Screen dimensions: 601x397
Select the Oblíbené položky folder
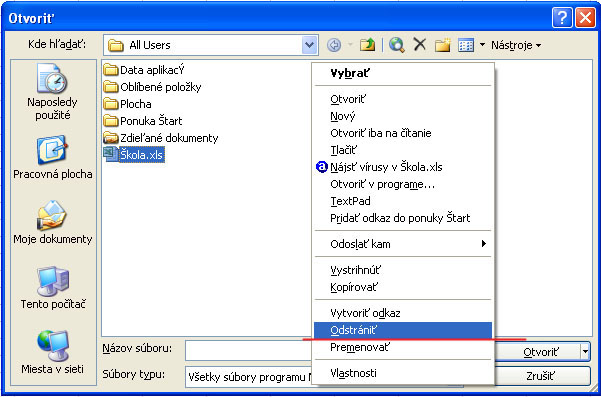153,87
